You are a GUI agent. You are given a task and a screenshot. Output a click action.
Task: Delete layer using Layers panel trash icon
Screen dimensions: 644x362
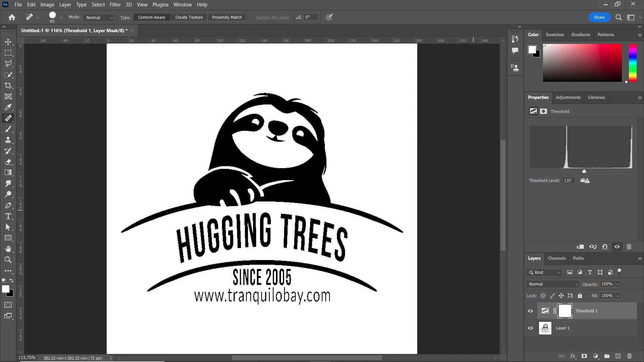coord(629,356)
